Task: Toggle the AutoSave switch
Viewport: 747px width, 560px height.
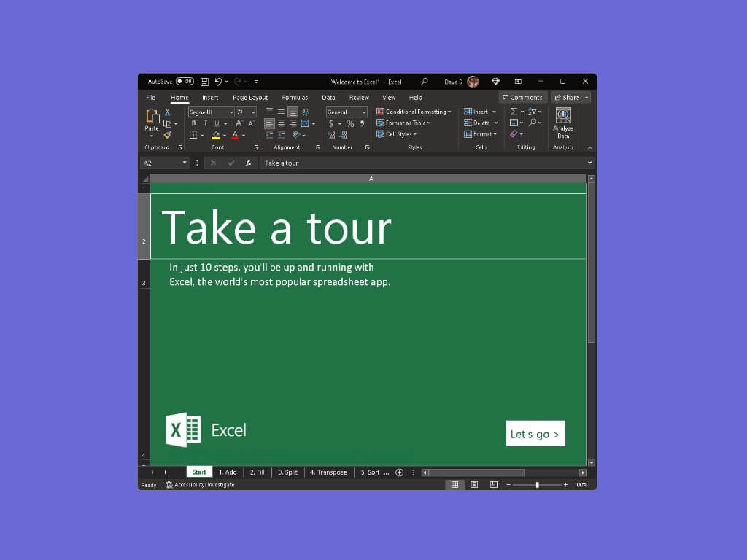Action: pyautogui.click(x=185, y=82)
